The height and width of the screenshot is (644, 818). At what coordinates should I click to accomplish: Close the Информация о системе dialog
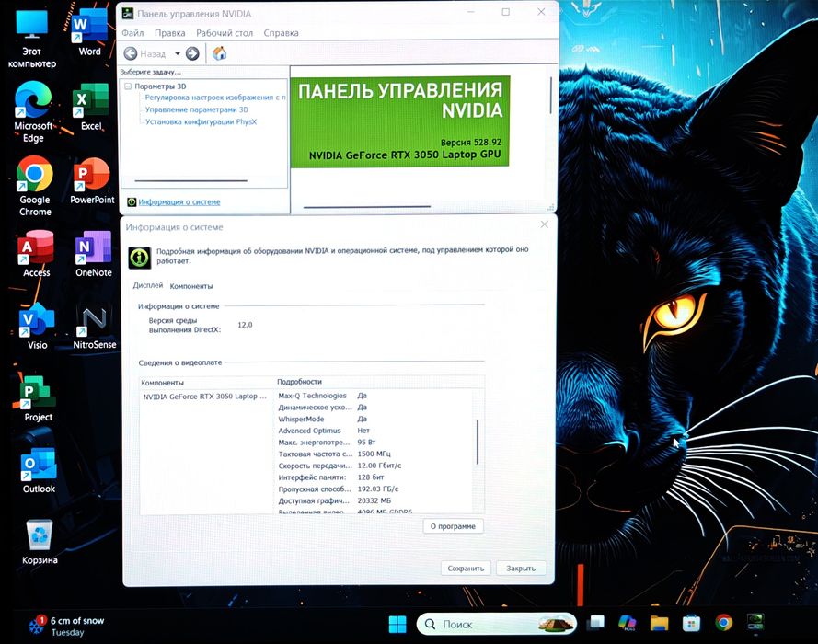(544, 224)
